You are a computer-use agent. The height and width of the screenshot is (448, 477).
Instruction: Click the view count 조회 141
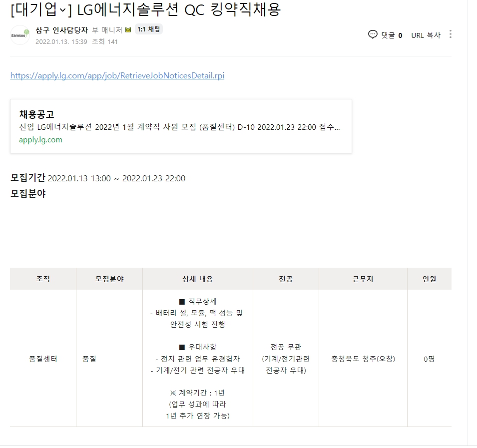click(105, 41)
